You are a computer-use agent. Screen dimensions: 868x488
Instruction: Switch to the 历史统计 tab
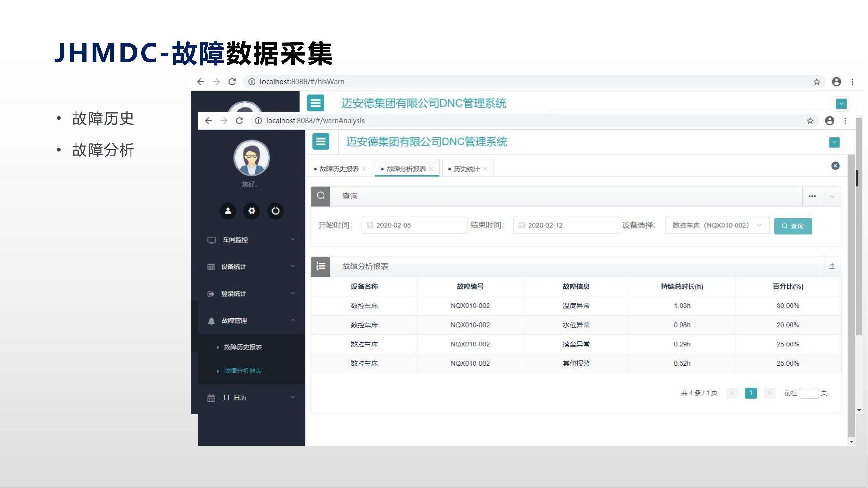pyautogui.click(x=466, y=169)
